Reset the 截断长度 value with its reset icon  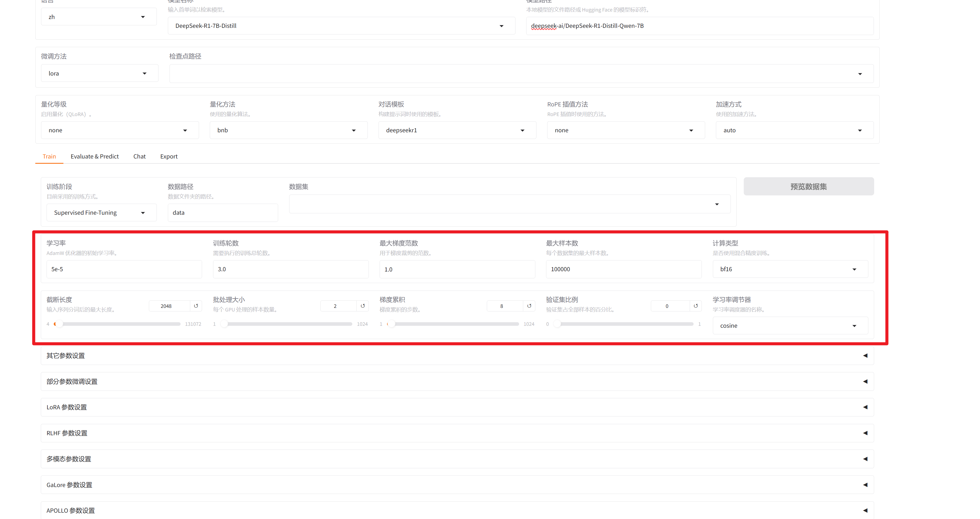click(x=196, y=306)
